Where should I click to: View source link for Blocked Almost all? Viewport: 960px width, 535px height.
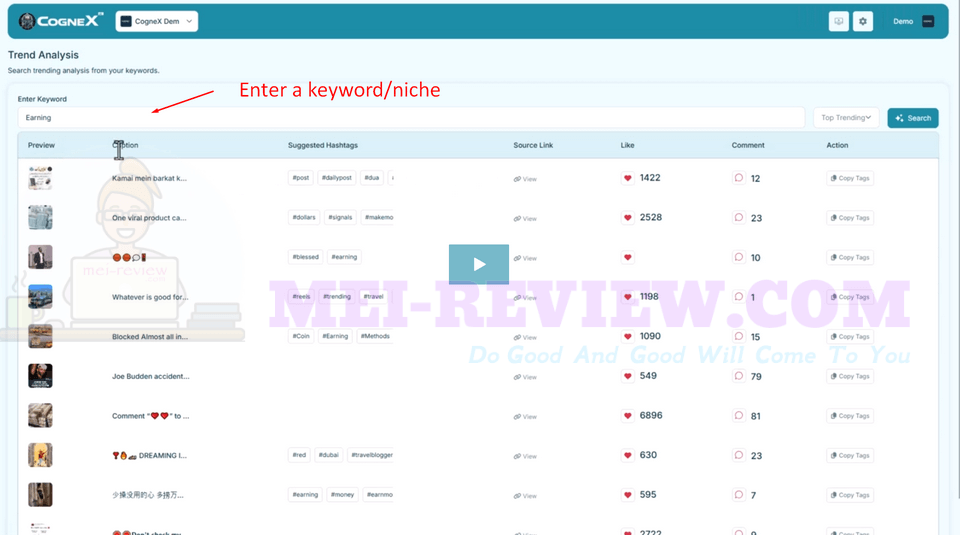[525, 337]
